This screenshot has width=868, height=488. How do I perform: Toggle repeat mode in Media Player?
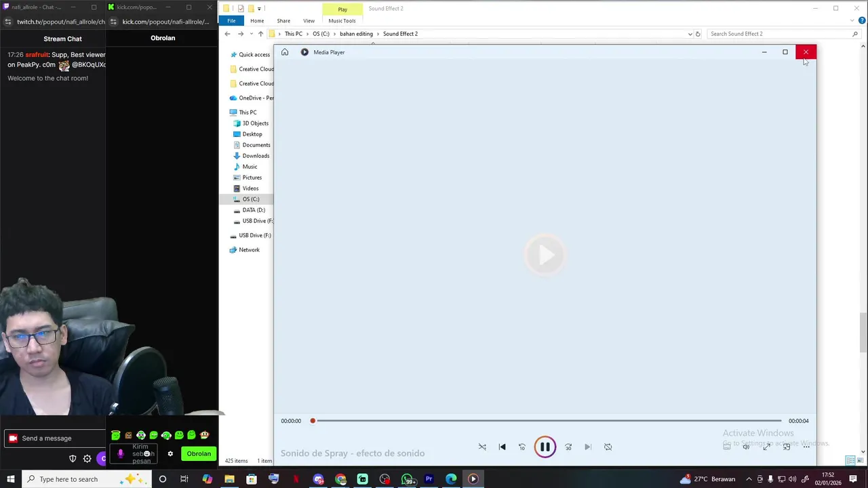(608, 447)
